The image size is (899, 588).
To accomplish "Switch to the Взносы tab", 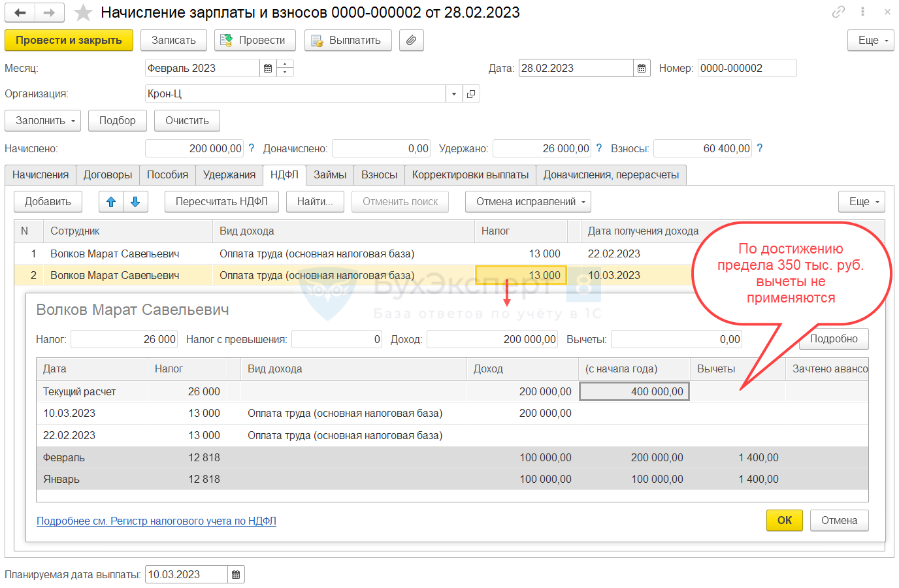I will [x=379, y=175].
